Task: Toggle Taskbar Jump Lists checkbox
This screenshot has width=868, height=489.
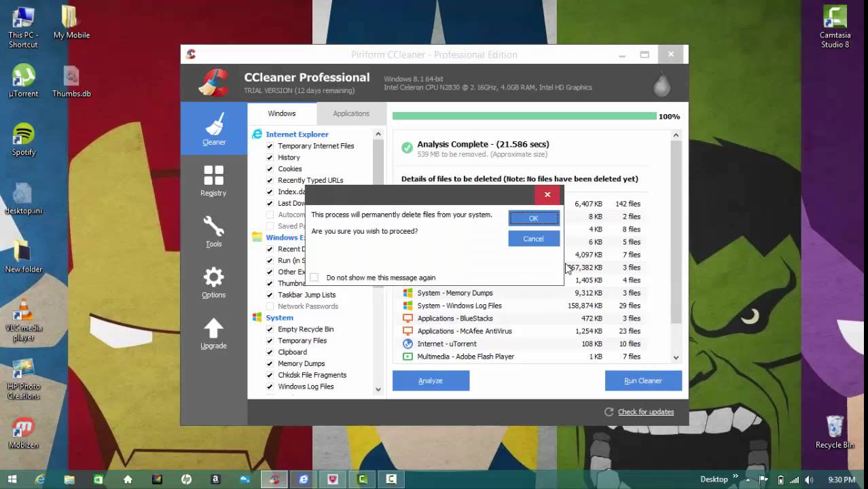Action: [270, 295]
